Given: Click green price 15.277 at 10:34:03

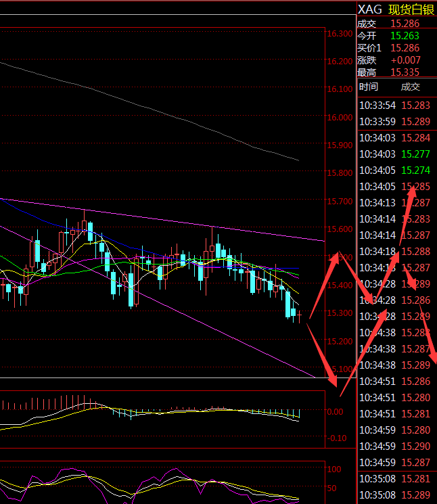Looking at the screenshot, I should [x=416, y=154].
